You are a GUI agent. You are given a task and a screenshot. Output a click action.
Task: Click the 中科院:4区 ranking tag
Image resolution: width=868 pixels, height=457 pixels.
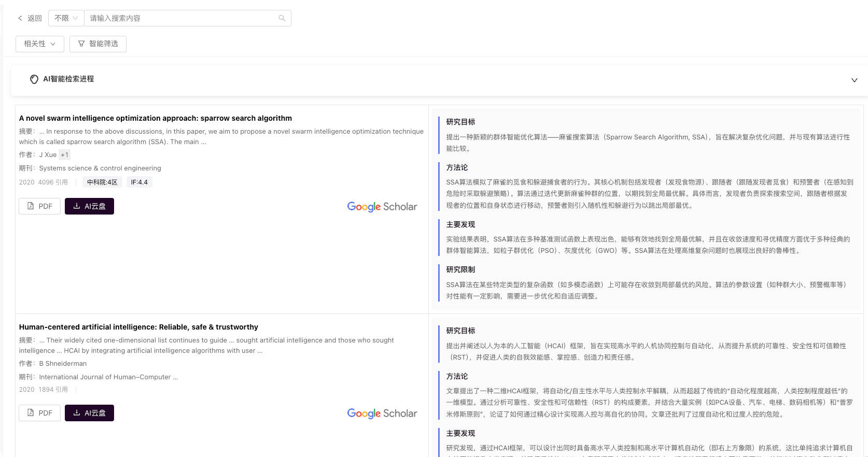102,182
